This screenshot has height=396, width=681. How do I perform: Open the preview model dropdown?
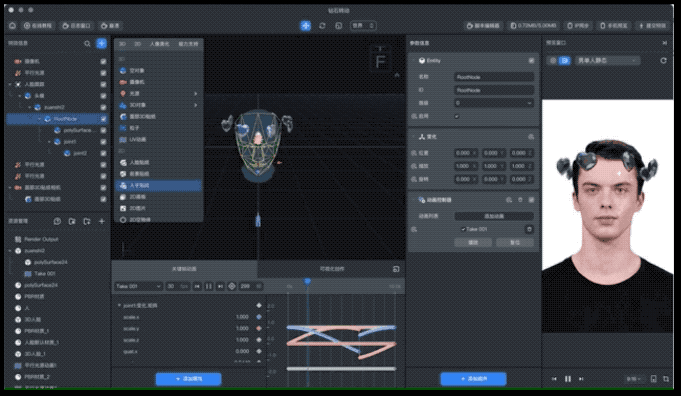coord(606,60)
